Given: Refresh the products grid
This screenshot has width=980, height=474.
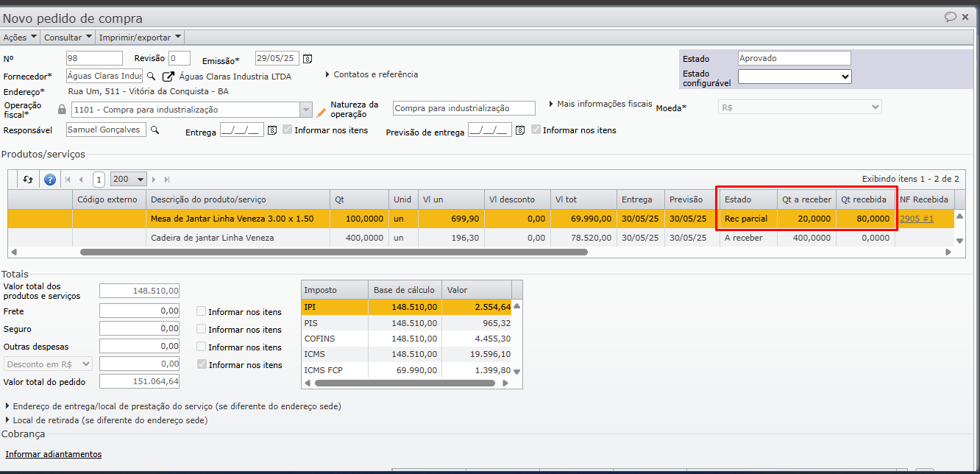Looking at the screenshot, I should click(28, 179).
